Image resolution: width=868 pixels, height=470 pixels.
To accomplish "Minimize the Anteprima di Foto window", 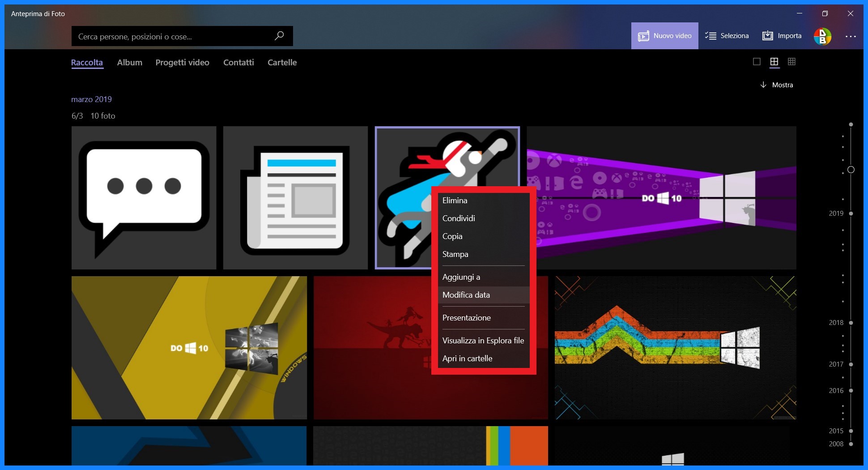I will pyautogui.click(x=800, y=13).
